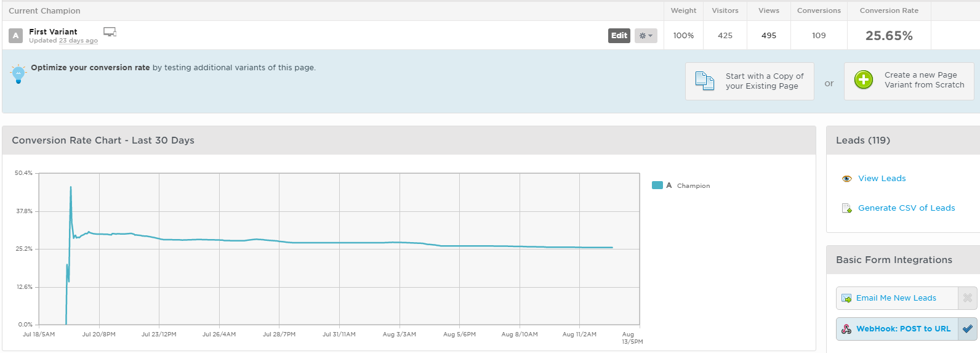
Task: Click the variant A letter badge
Action: point(16,36)
